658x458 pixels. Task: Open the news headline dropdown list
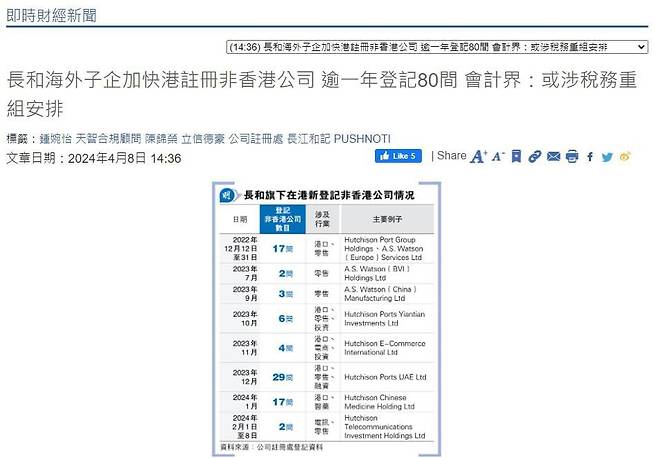click(x=437, y=47)
